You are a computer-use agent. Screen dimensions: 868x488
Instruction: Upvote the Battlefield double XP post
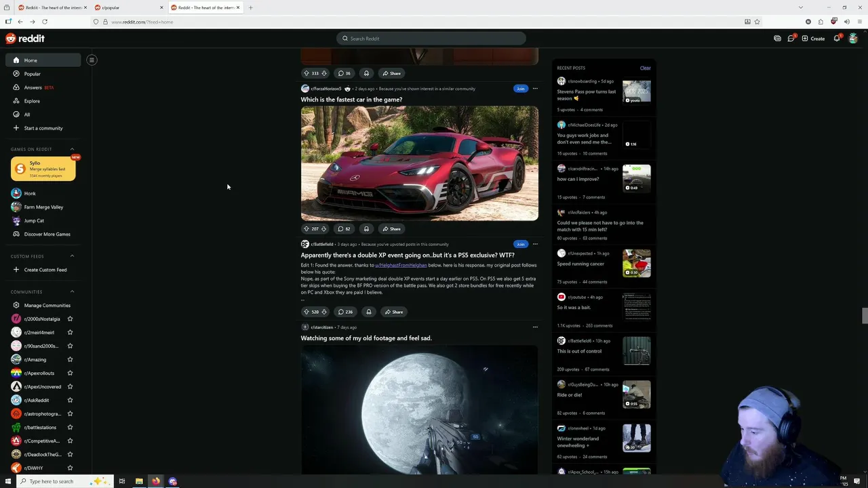pos(306,312)
